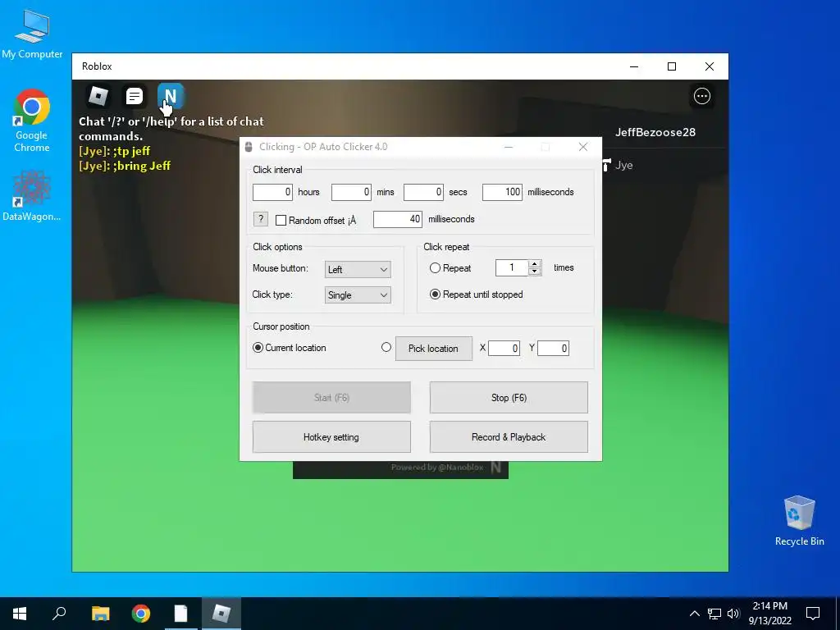Click the secs input field
The width and height of the screenshot is (840, 630).
423,192
